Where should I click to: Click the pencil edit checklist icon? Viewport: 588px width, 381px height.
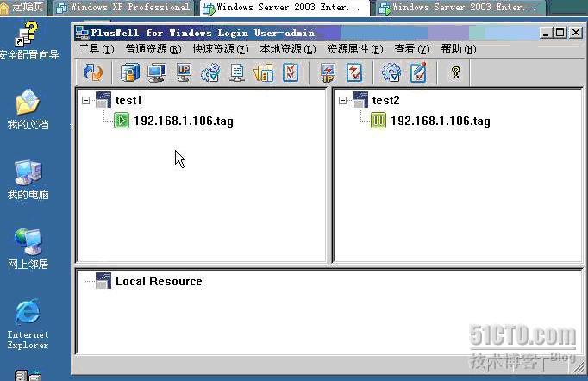click(x=418, y=72)
